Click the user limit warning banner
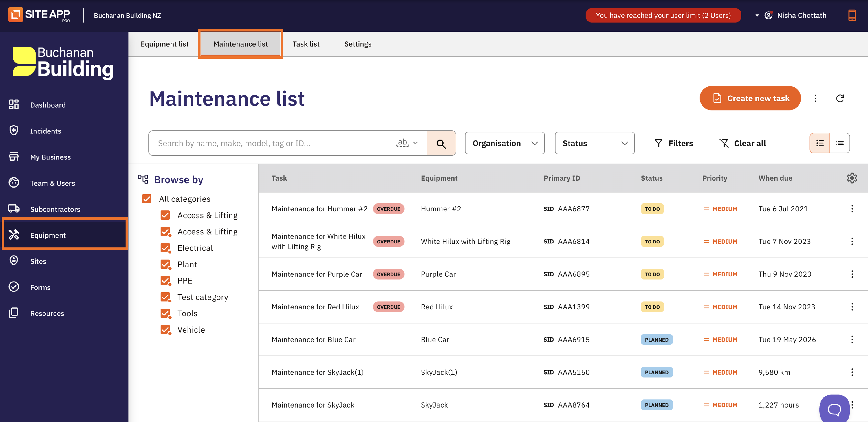Viewport: 868px width, 422px height. [663, 15]
